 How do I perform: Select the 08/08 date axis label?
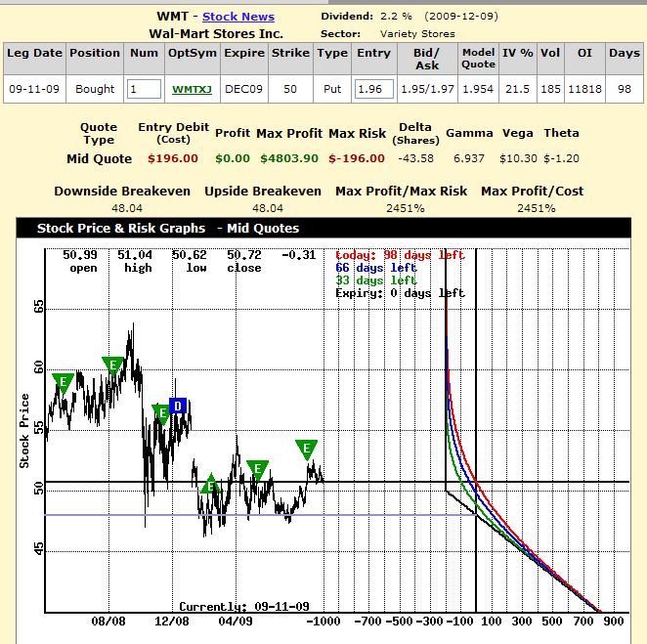(x=108, y=622)
